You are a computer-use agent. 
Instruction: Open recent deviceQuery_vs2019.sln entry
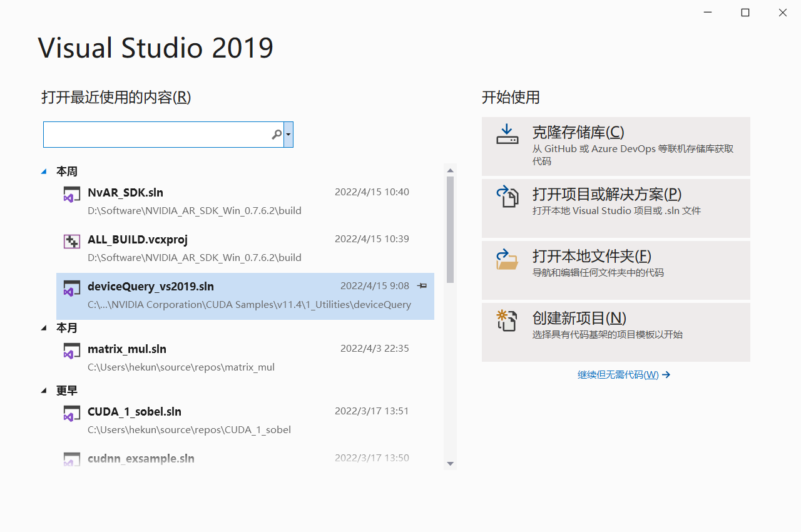(245, 296)
